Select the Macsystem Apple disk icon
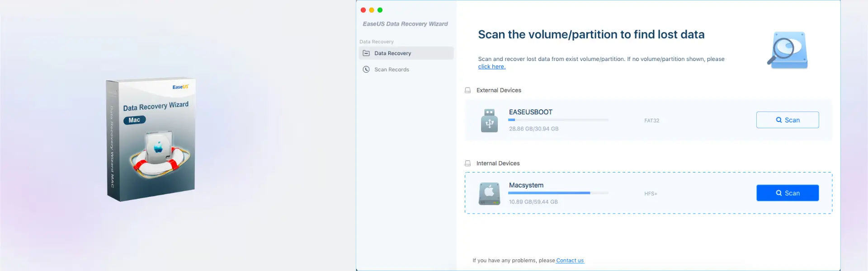Screen dimensions: 868x271 (489, 194)
